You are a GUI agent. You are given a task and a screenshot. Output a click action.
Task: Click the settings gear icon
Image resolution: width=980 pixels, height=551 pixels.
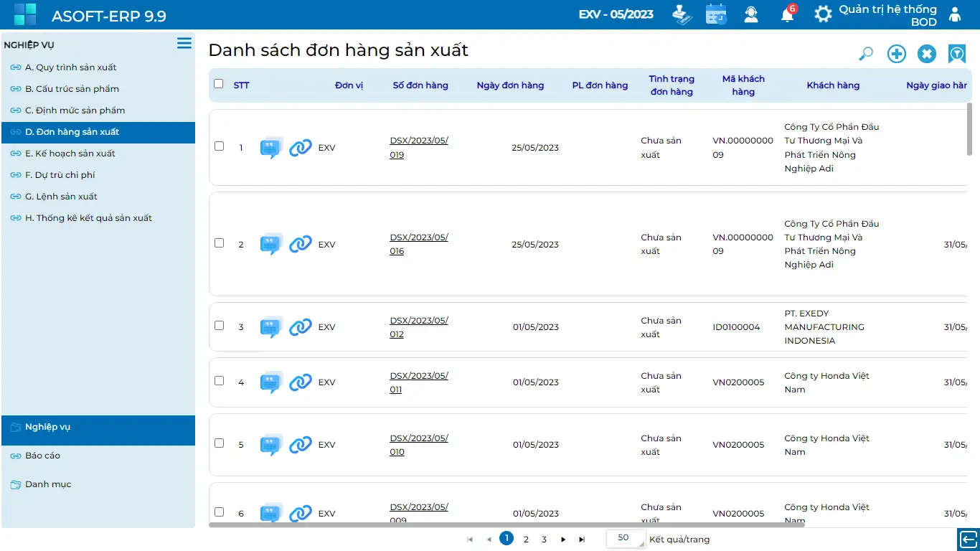[x=823, y=14]
